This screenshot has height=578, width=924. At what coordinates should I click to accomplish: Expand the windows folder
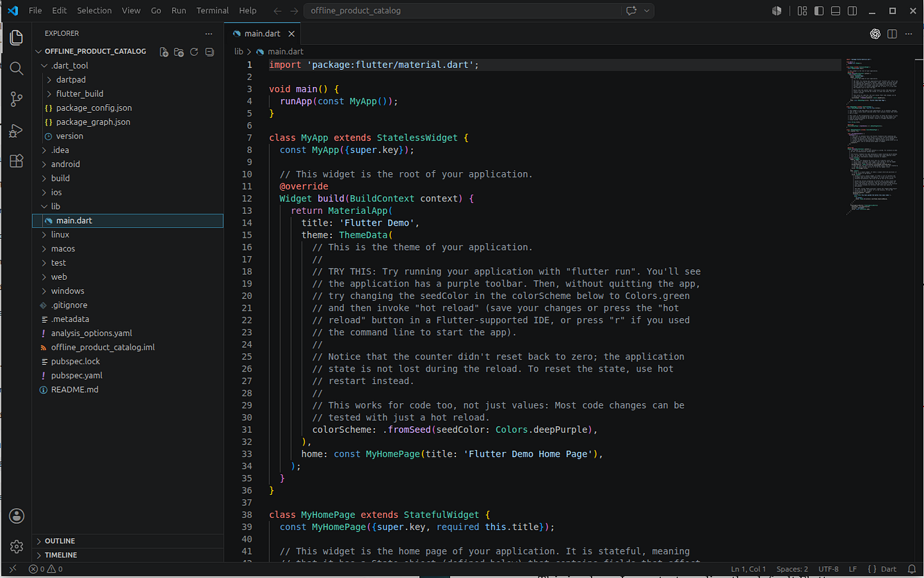(x=44, y=291)
